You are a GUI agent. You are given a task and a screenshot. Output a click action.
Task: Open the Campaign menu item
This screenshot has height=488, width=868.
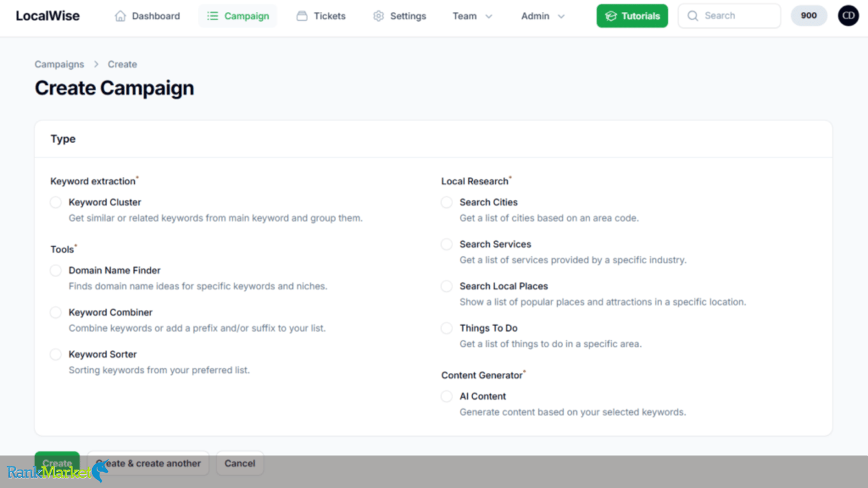[x=238, y=16]
